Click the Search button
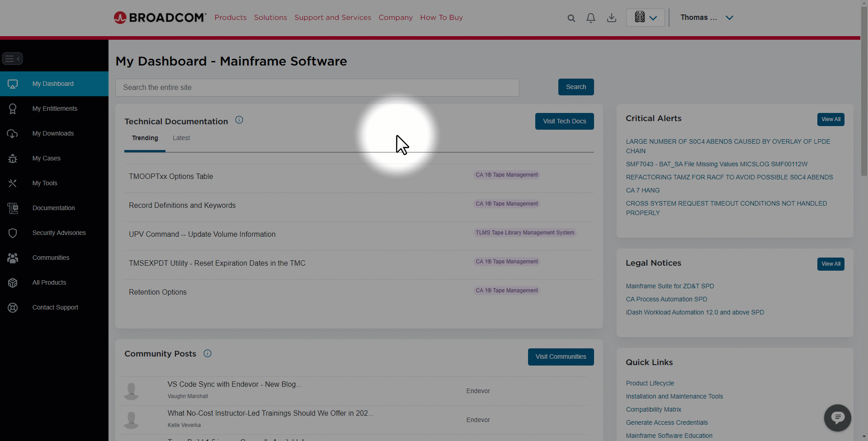 coord(576,87)
